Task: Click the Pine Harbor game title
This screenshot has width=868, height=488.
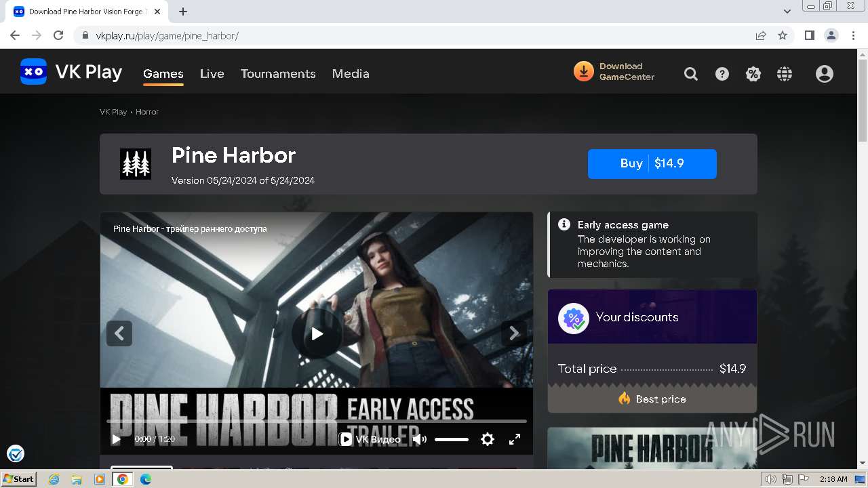Action: click(233, 155)
